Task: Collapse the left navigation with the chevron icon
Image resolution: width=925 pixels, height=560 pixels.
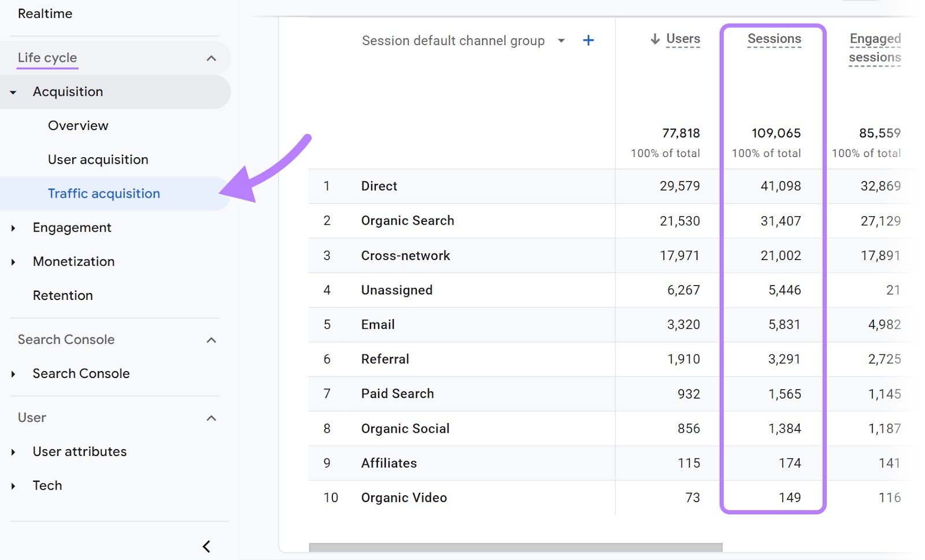Action: coord(206,546)
